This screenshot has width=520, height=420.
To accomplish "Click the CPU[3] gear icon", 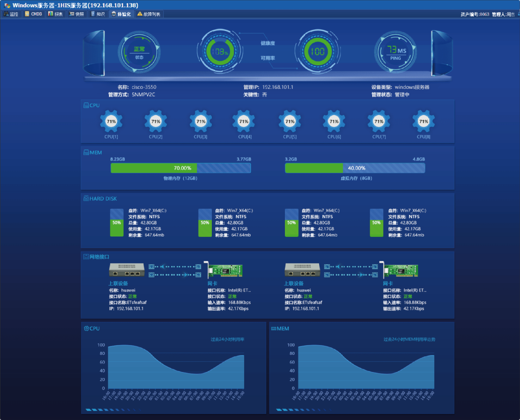I will tap(200, 121).
